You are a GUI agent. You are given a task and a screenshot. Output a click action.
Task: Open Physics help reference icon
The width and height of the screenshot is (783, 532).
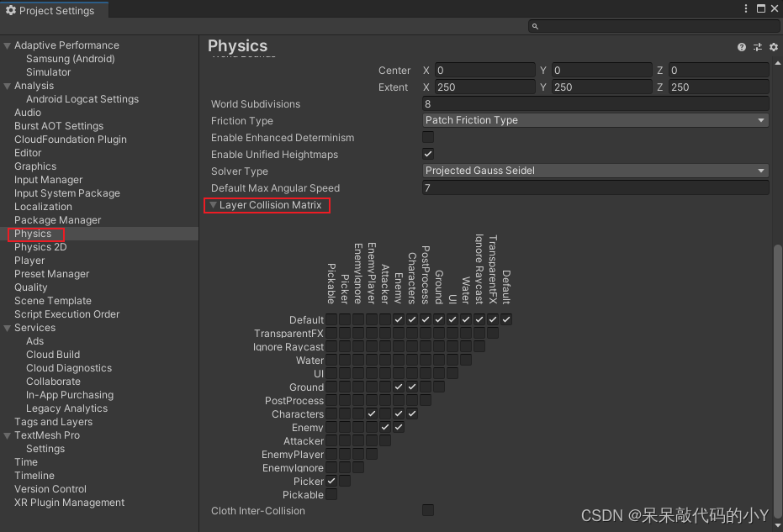(742, 47)
